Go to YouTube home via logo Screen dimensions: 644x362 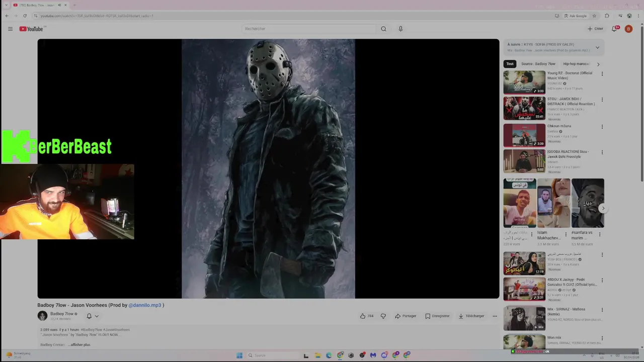pos(31,29)
